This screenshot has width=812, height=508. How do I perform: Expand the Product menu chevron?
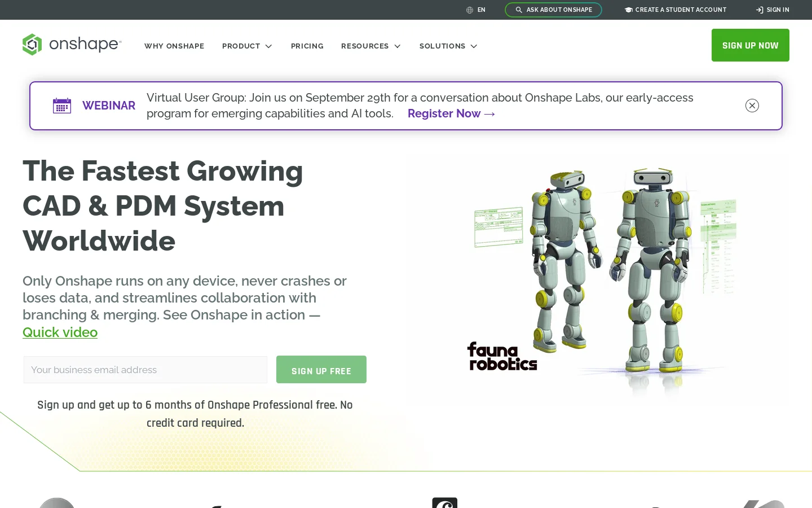[x=268, y=46]
